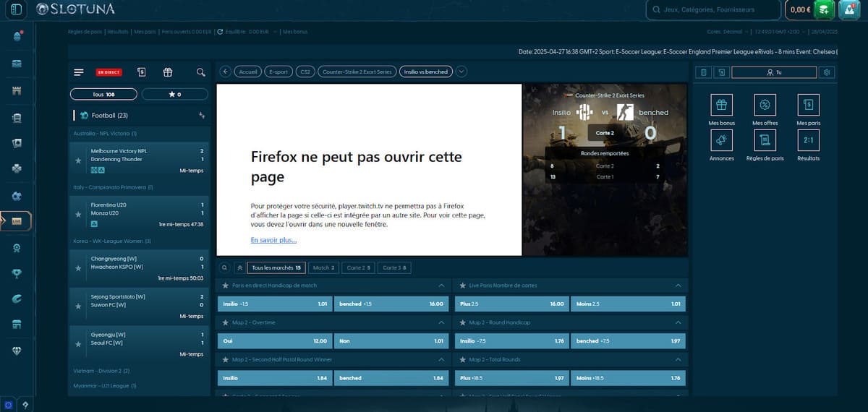Open Mes bonus gift tile
The image size is (868, 412).
point(721,106)
